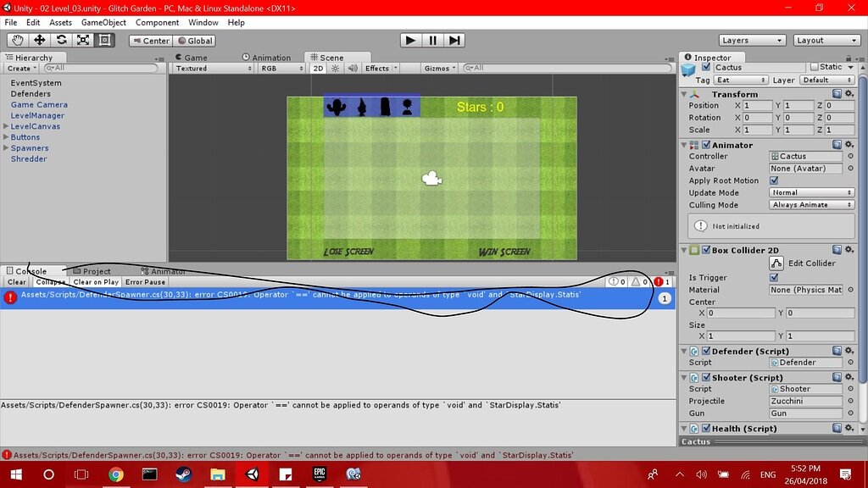This screenshot has height=488, width=868.
Task: Open Shooter script help icon
Action: point(837,377)
